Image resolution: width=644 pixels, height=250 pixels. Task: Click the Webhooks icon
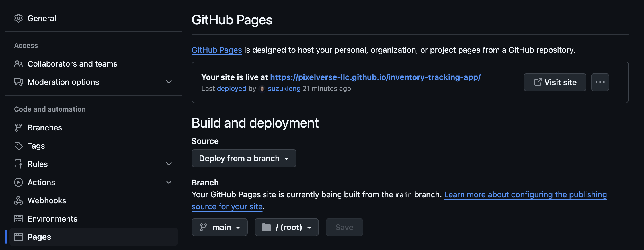(x=19, y=200)
